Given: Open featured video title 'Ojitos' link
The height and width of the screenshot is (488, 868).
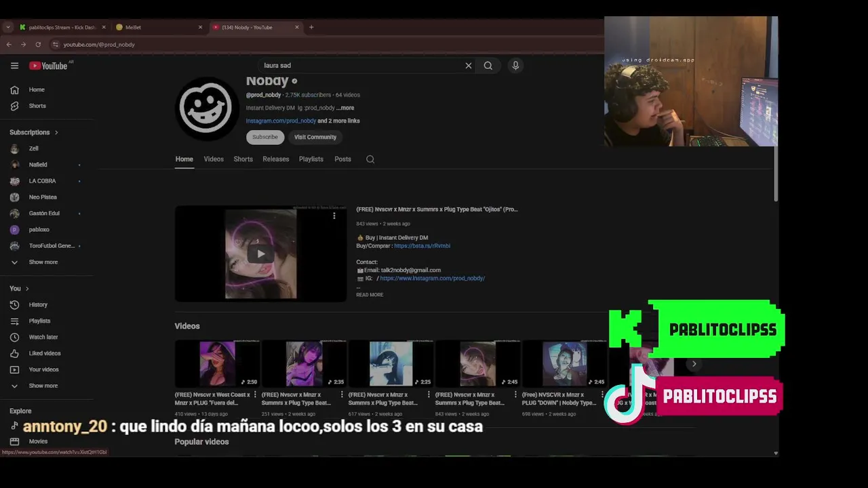Looking at the screenshot, I should coord(437,209).
